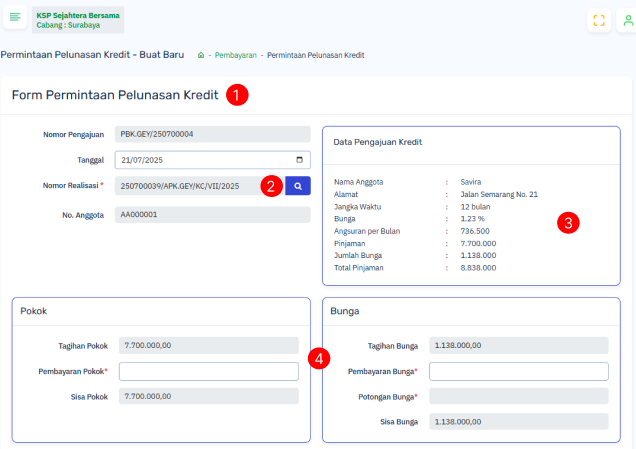This screenshot has width=636, height=449.
Task: Click the '8.838.000' Total Pinjaman value
Action: 478,268
